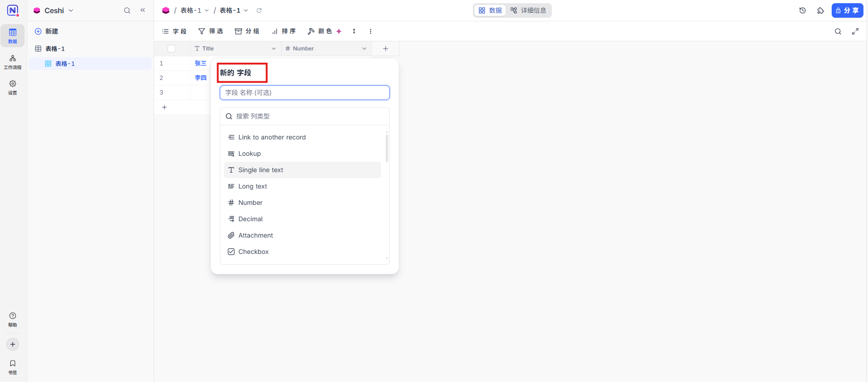The height and width of the screenshot is (382, 868).
Task: Open the 工作流程 sidebar section
Action: [13, 62]
